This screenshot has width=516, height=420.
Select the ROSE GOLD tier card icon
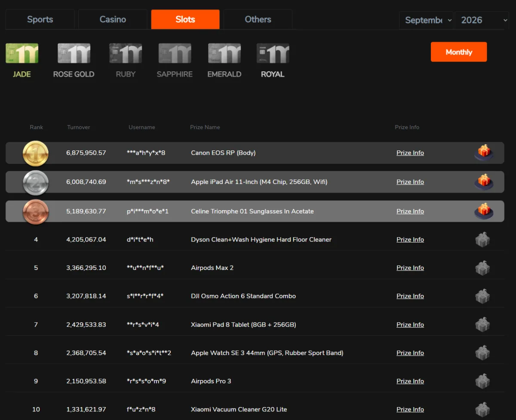point(74,53)
